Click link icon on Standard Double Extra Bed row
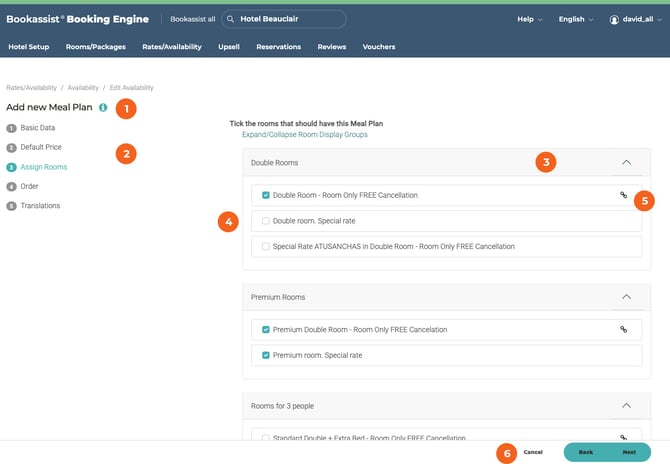The image size is (670, 464). [x=623, y=437]
